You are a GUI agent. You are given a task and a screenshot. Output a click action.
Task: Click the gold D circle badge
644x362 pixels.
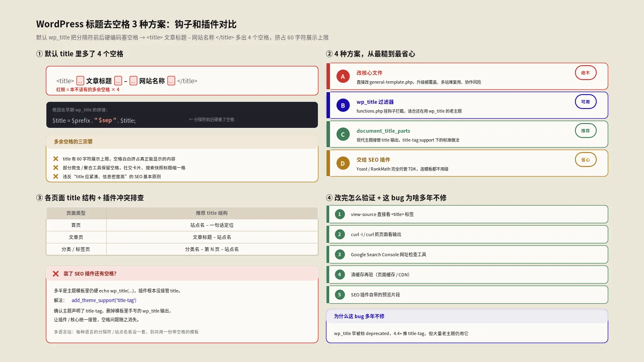[343, 163]
